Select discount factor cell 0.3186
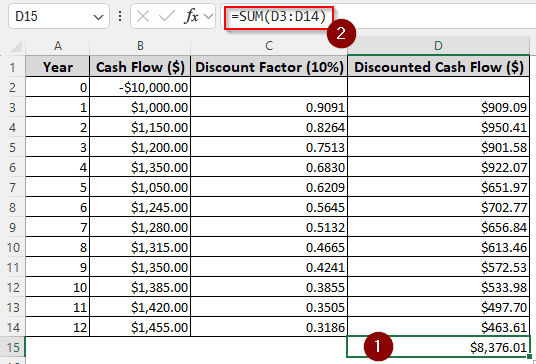The height and width of the screenshot is (364, 536). tap(269, 327)
